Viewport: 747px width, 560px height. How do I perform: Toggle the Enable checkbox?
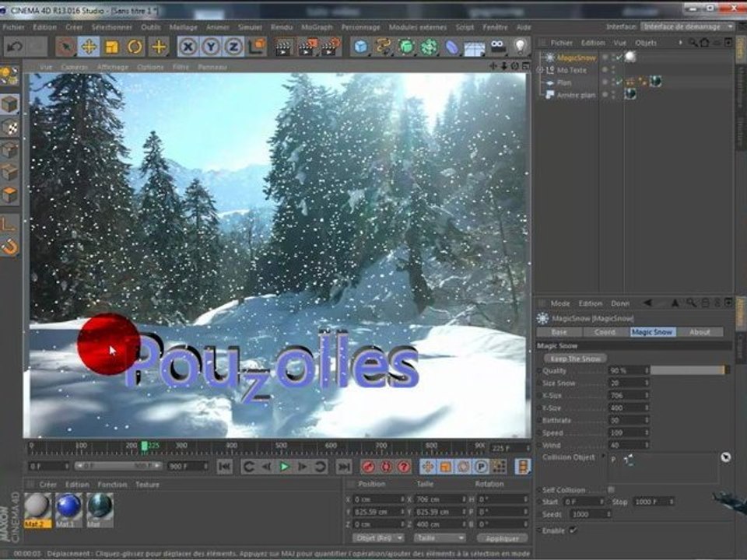573,530
